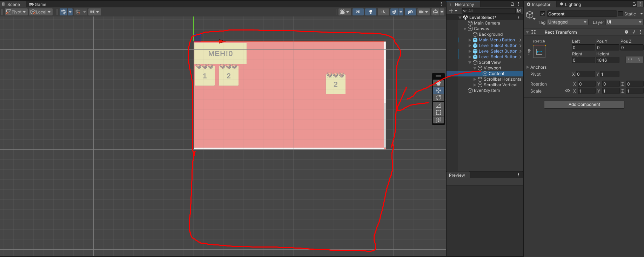Select the Rotate tool in scene overlay
The width and height of the screenshot is (644, 257).
[x=438, y=98]
